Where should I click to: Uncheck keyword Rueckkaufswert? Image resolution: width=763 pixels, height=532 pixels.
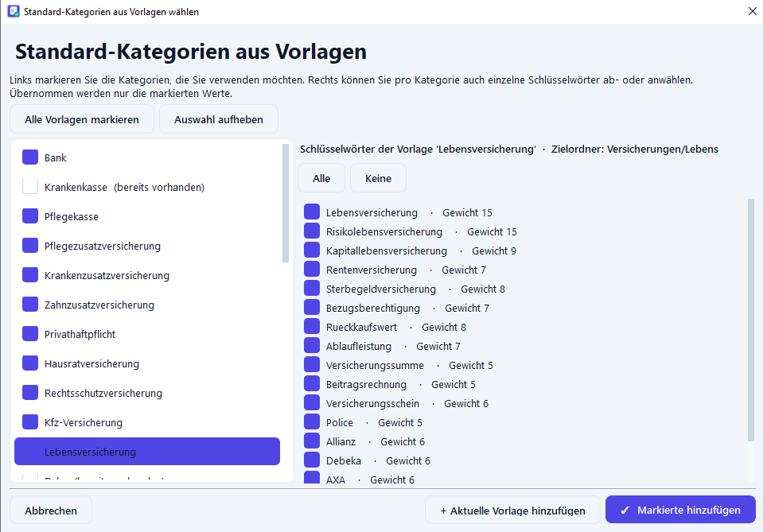tap(312, 326)
